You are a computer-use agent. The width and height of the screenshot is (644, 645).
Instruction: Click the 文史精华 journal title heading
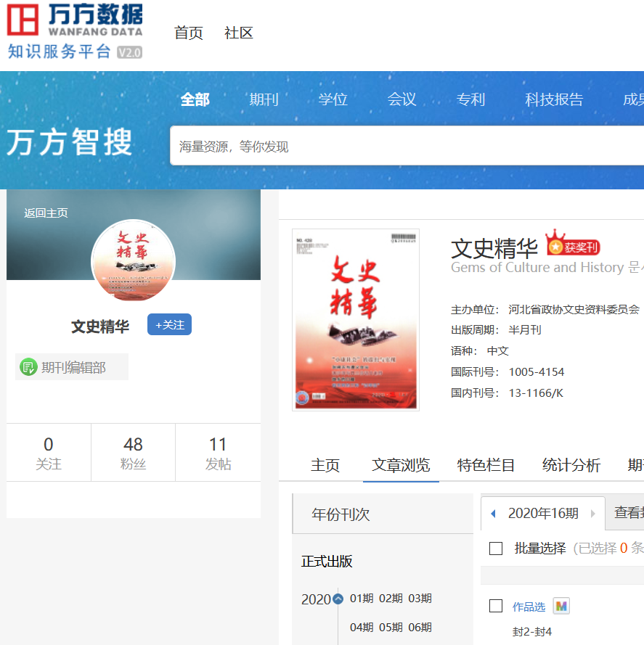[494, 248]
